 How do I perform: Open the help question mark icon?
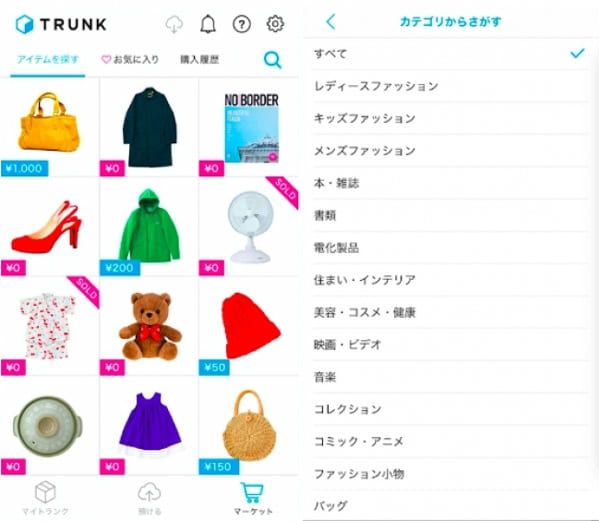[242, 24]
